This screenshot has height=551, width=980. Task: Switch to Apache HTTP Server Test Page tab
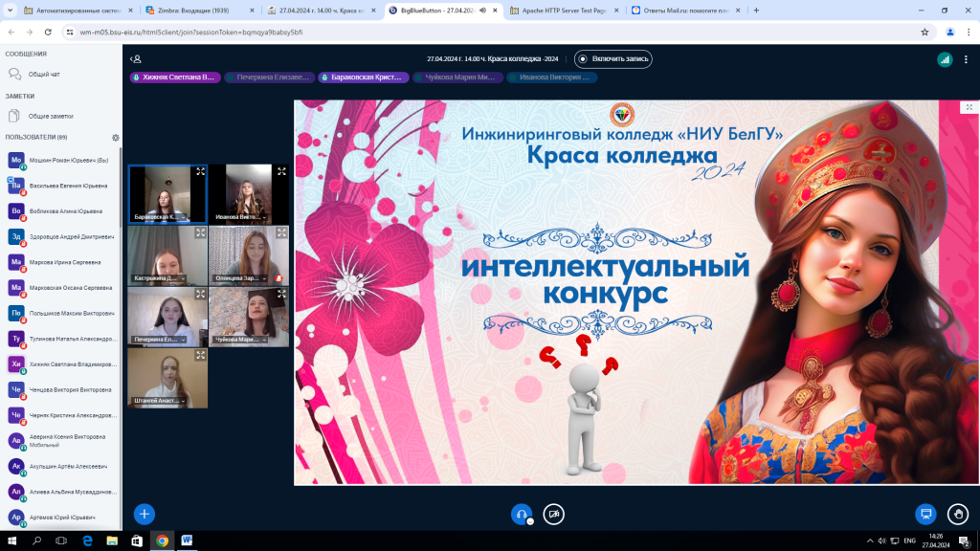(563, 11)
